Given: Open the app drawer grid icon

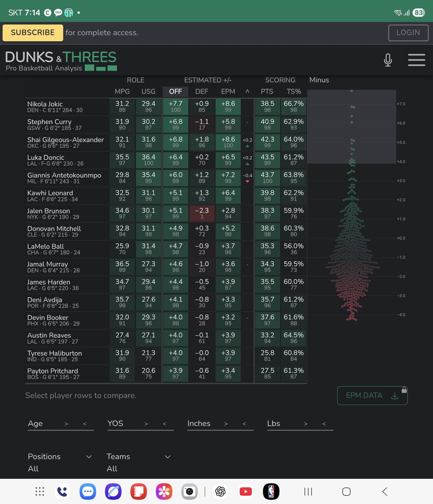Looking at the screenshot, I should [x=40, y=491].
